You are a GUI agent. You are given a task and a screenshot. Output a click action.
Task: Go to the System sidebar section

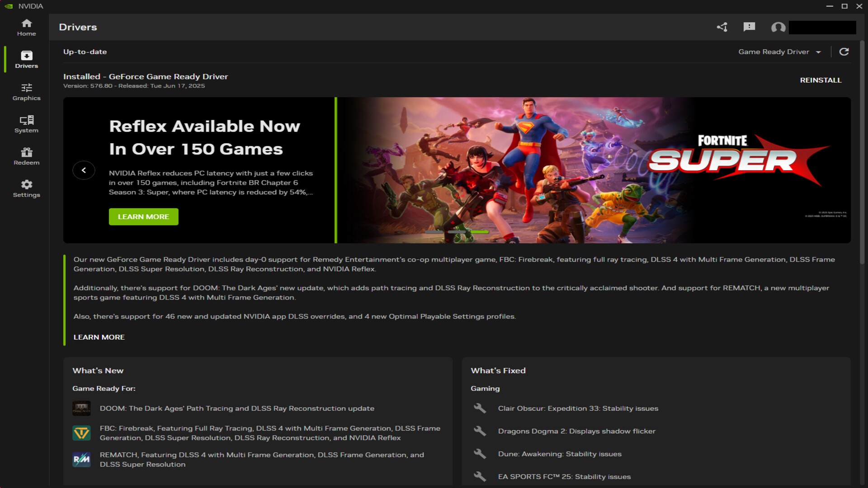(26, 124)
